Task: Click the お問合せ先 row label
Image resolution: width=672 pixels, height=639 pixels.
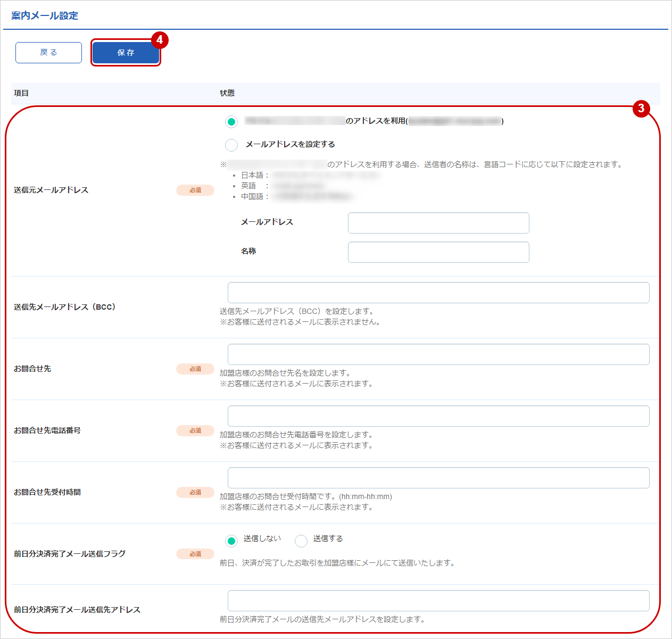Action: pyautogui.click(x=32, y=369)
